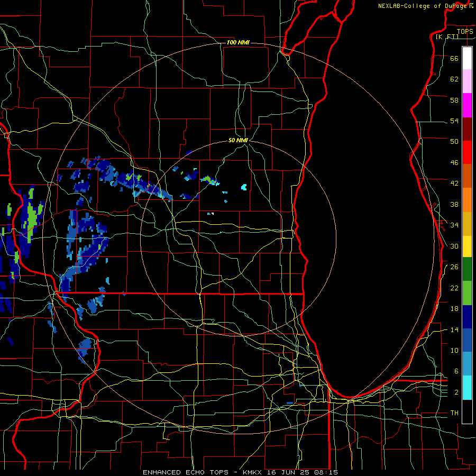The width and height of the screenshot is (476, 476).
Task: Click legend value 50 beside the color bar
Action: pos(454,141)
